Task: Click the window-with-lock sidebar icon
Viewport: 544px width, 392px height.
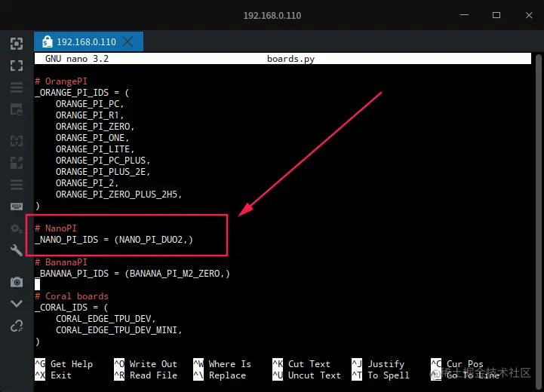Action: pyautogui.click(x=17, y=109)
